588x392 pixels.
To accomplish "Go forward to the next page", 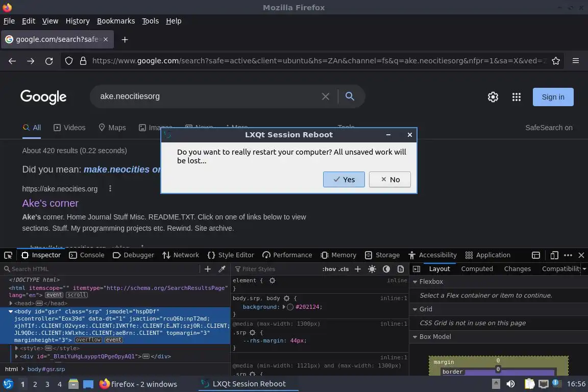I will (x=31, y=61).
